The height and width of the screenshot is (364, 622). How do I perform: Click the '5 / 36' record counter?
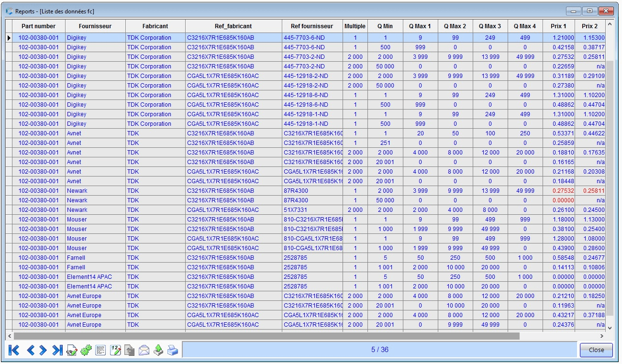click(380, 350)
